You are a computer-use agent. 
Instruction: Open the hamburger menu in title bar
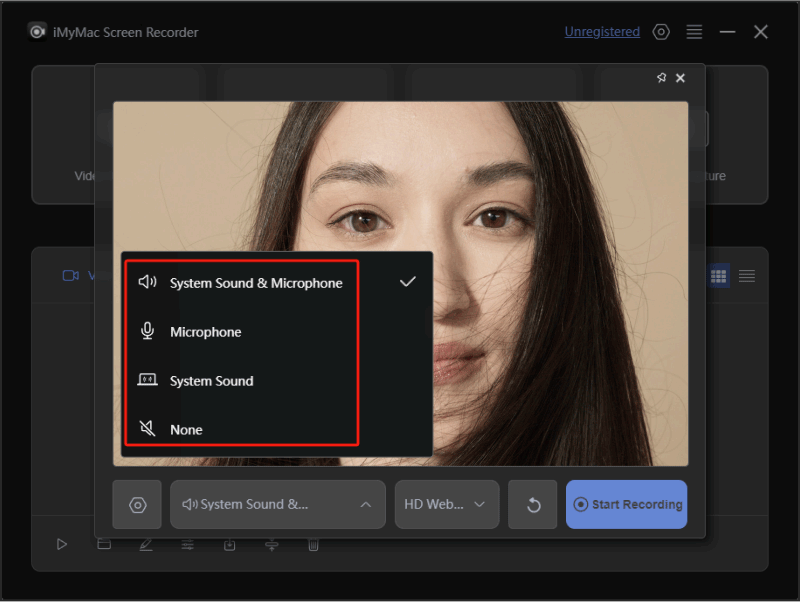pos(694,32)
